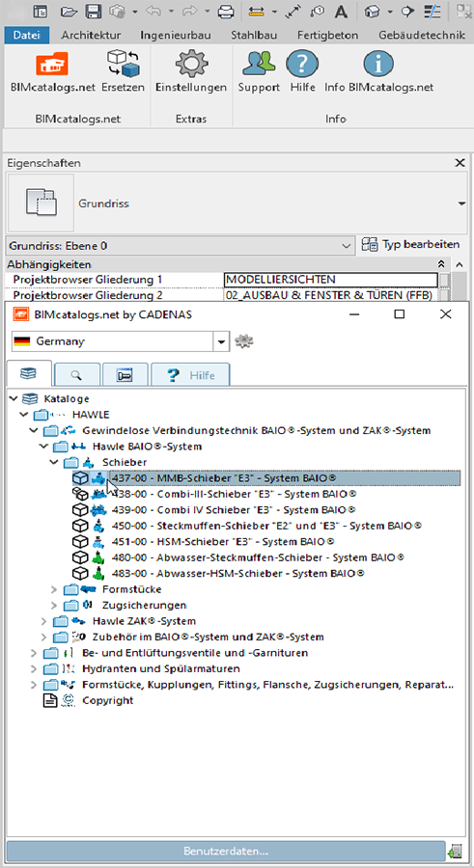Click the Save disk icon
This screenshot has height=868, width=474.
[93, 11]
